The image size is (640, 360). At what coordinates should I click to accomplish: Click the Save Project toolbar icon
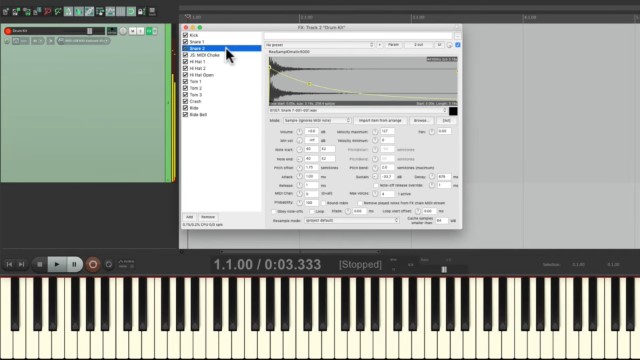[x=27, y=11]
